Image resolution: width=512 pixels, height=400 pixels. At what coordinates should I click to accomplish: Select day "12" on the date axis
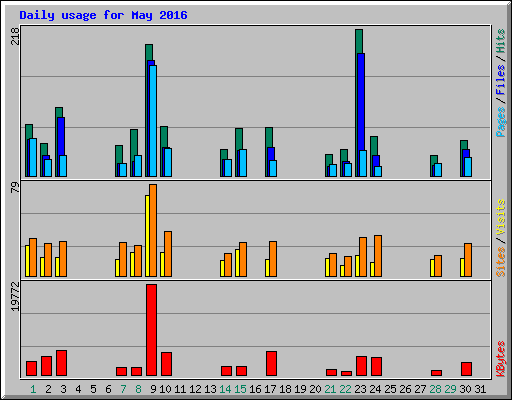click(195, 389)
